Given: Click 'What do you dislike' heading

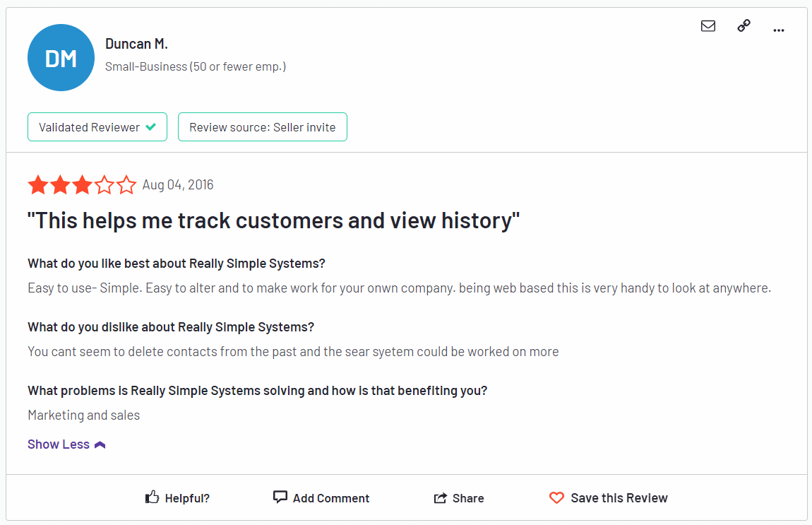Looking at the screenshot, I should (x=171, y=327).
